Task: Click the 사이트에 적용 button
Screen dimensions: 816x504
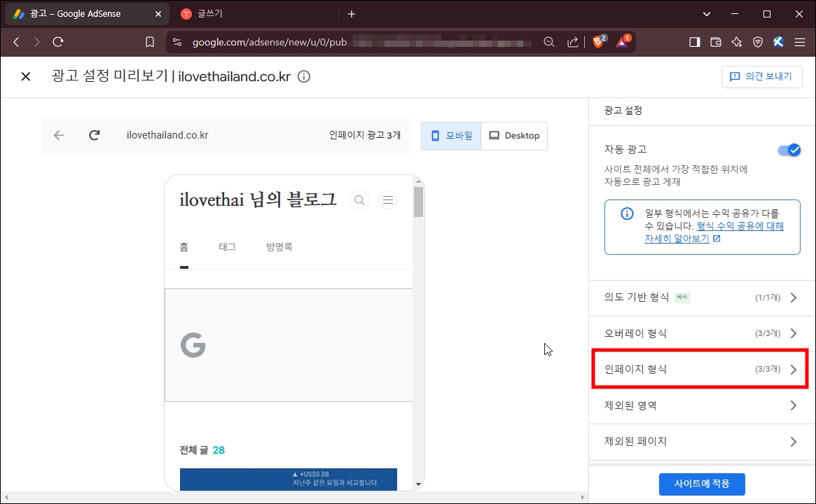Action: click(702, 484)
